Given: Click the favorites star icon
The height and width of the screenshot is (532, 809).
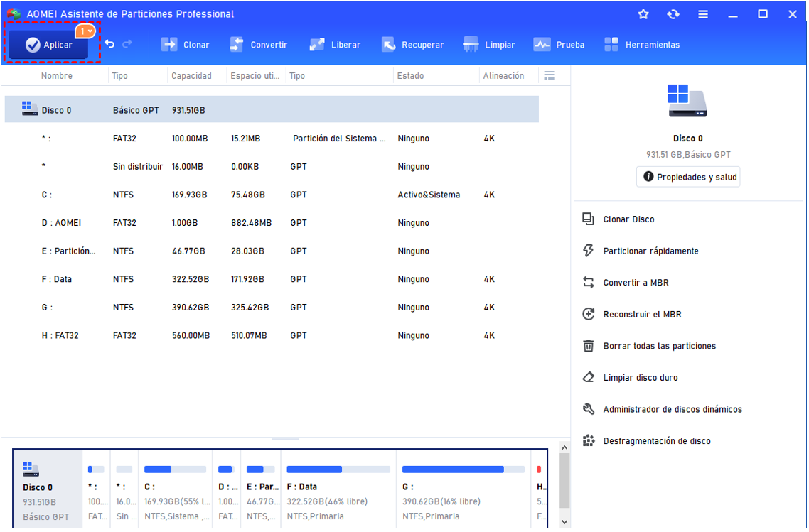Looking at the screenshot, I should (x=643, y=14).
